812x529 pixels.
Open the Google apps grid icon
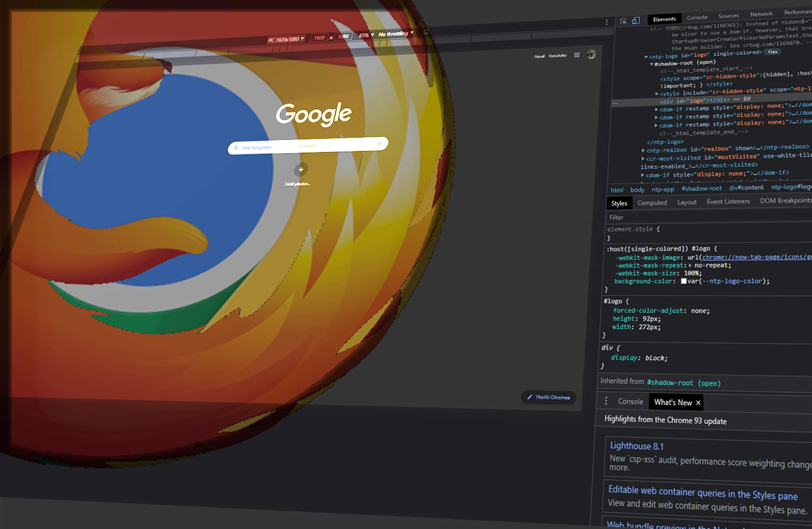(x=577, y=55)
